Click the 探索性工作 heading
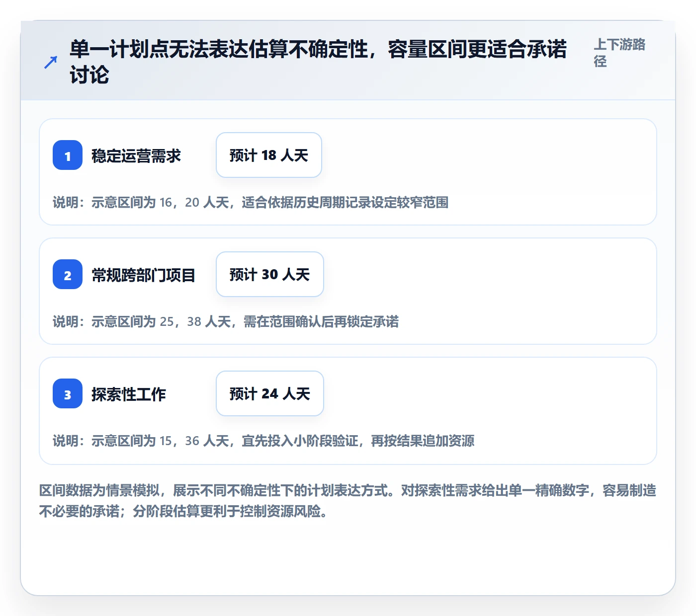 pyautogui.click(x=129, y=394)
